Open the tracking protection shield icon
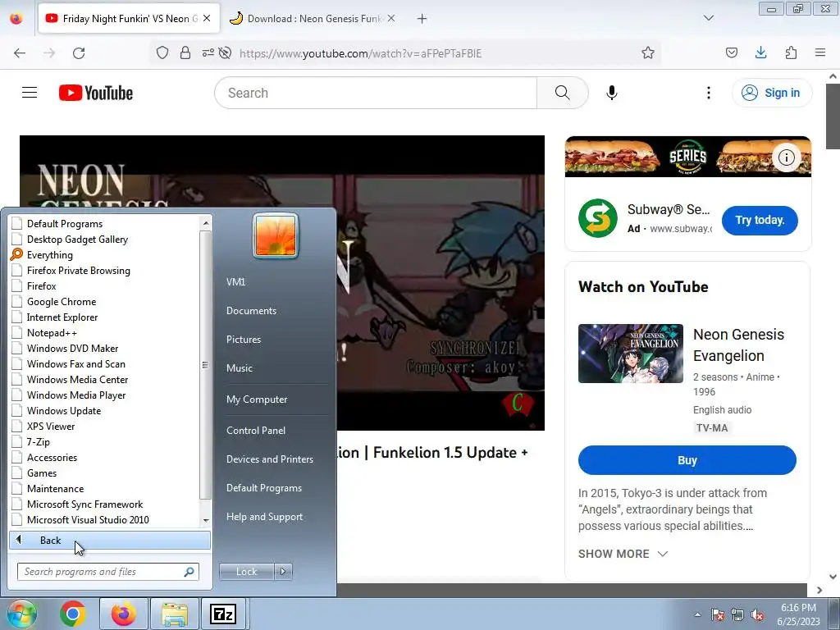This screenshot has width=840, height=630. [162, 53]
